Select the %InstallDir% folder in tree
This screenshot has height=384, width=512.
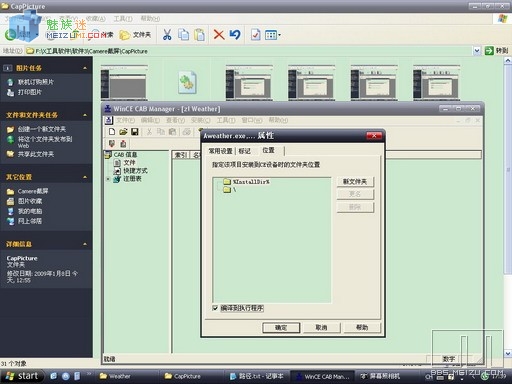point(251,182)
